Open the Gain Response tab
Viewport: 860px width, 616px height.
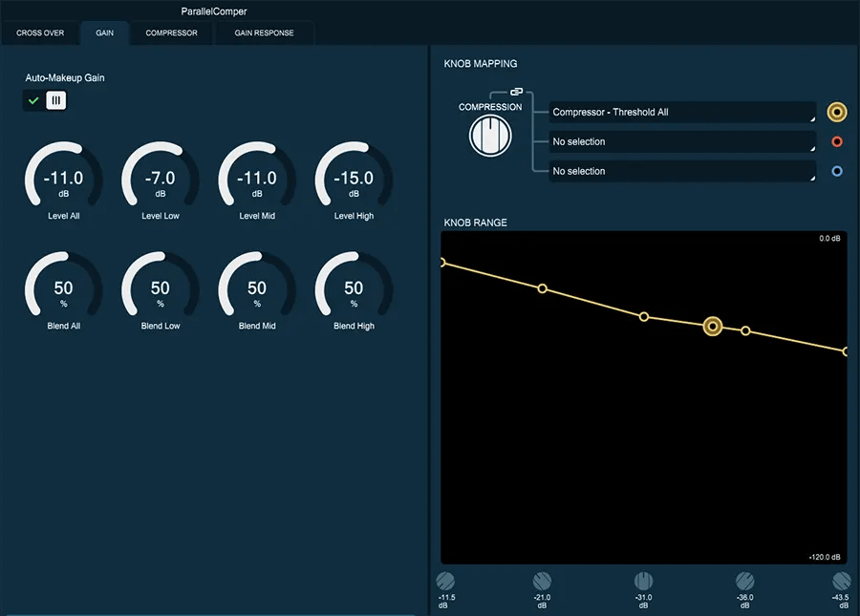[264, 33]
